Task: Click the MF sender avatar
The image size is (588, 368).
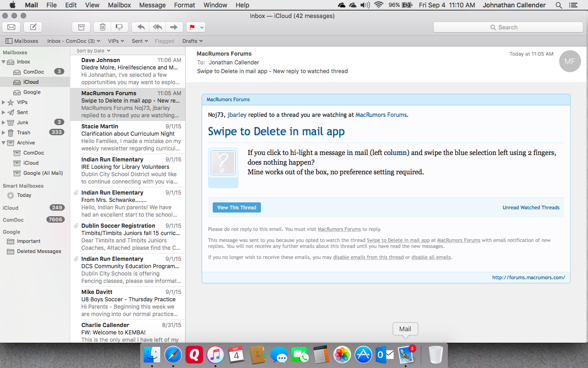Action: tap(570, 61)
